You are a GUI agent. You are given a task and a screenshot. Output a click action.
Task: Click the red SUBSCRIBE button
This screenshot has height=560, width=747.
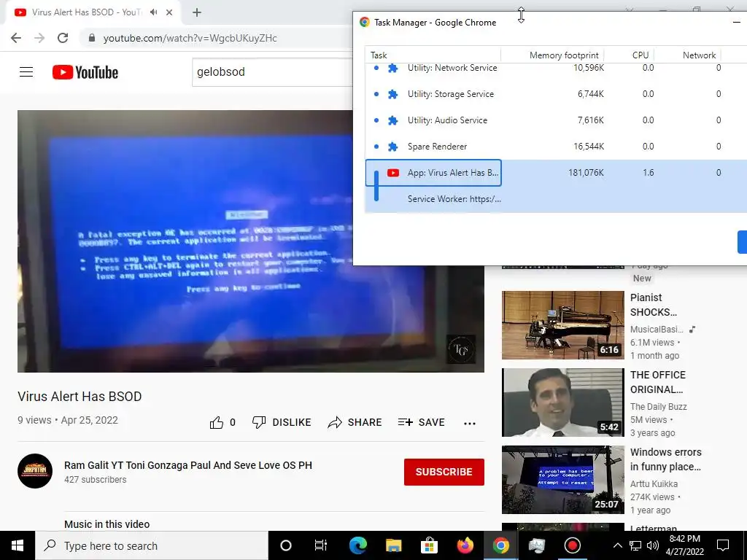[x=444, y=472]
